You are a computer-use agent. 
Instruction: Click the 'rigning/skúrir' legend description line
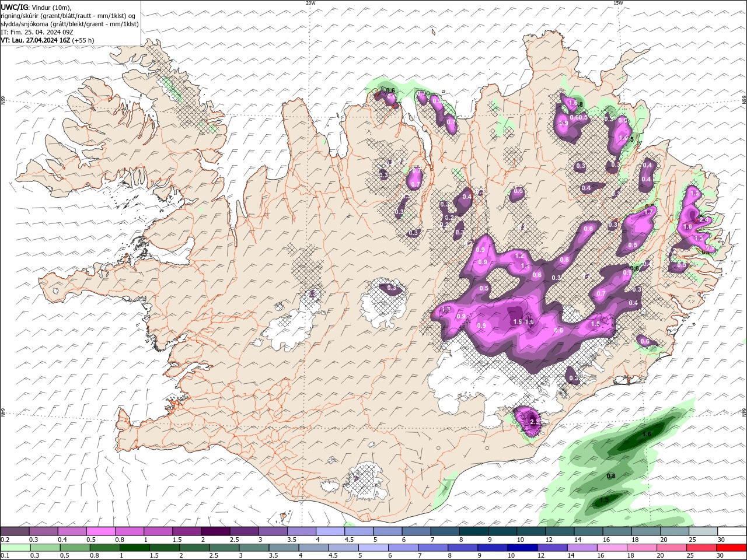pyautogui.click(x=68, y=16)
